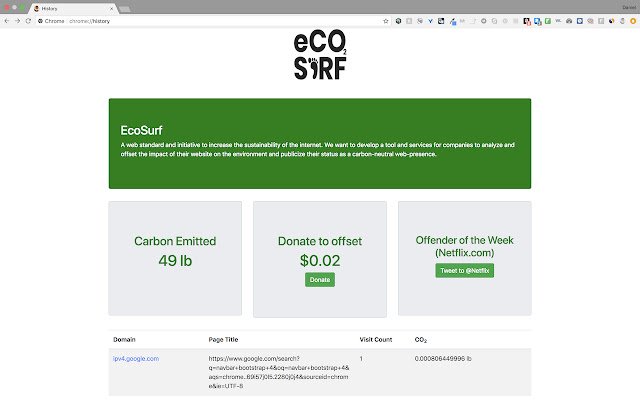Click the Daniel profile button

tap(629, 7)
